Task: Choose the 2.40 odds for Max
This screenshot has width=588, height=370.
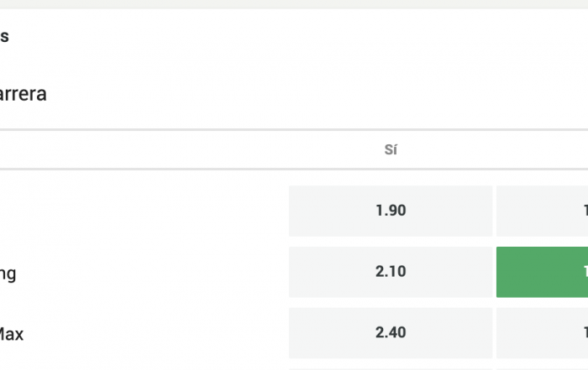Action: (391, 333)
